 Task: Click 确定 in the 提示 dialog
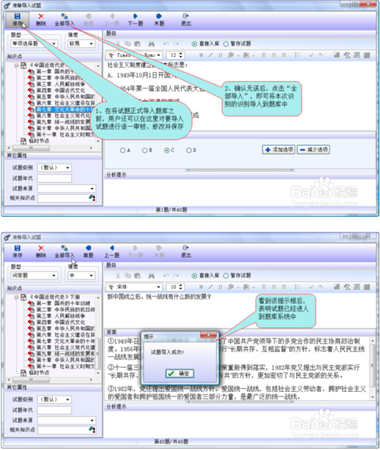[180, 373]
